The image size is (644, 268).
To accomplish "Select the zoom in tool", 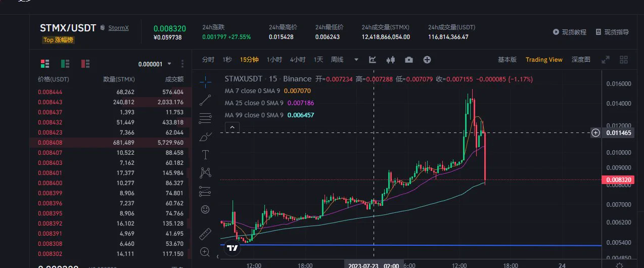I will [205, 252].
